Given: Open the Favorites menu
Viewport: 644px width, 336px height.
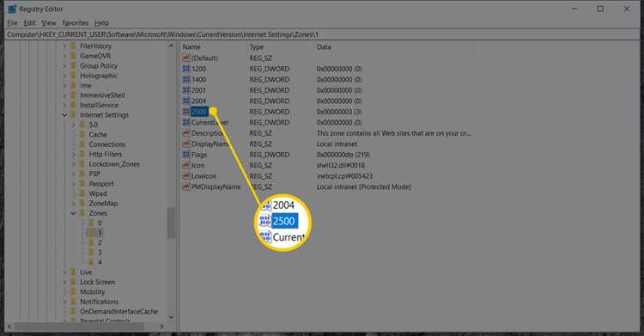Looking at the screenshot, I should coord(76,23).
